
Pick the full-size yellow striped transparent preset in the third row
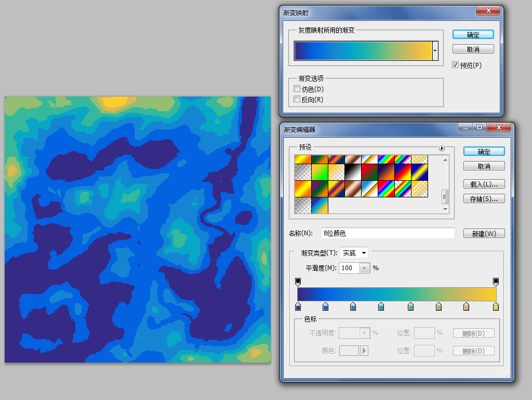[x=419, y=189]
